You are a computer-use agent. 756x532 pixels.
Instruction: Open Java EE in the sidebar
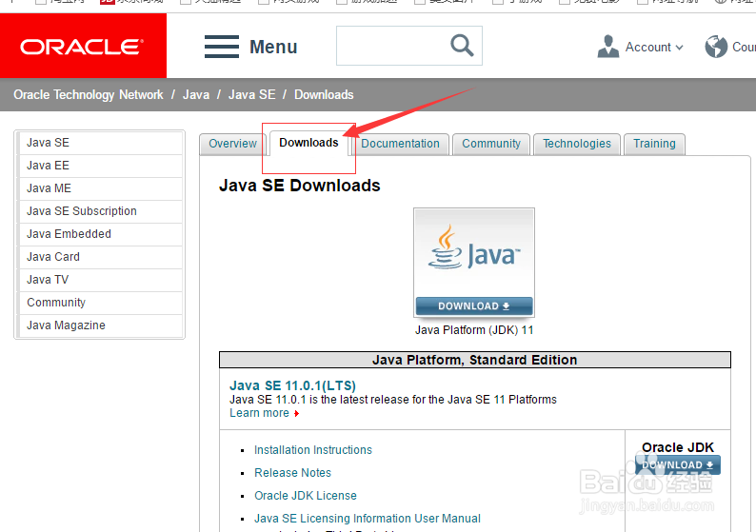click(x=100, y=166)
